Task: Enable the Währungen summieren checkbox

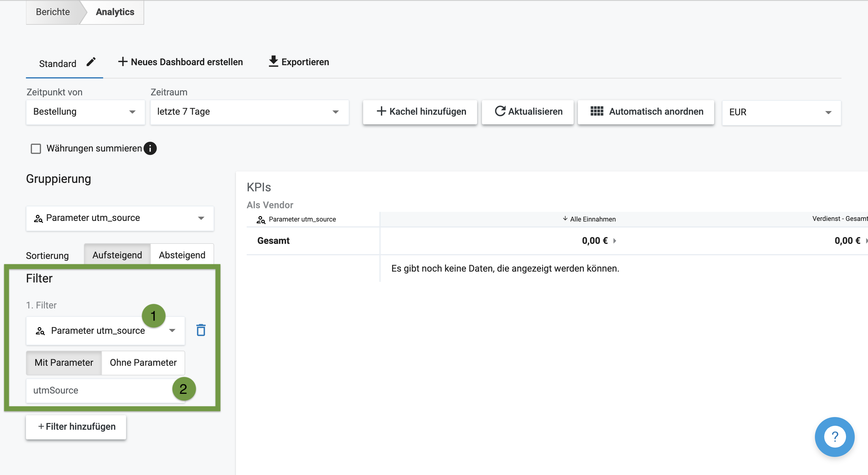Action: [36, 149]
